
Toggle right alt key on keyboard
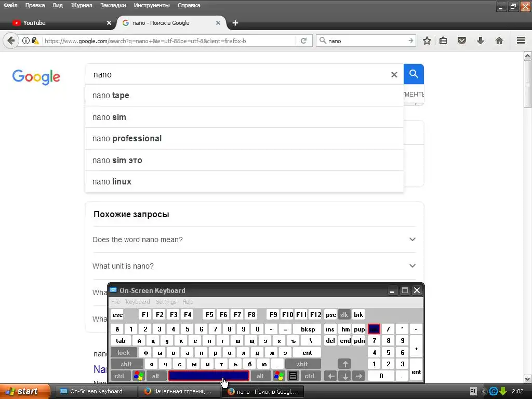(x=260, y=376)
